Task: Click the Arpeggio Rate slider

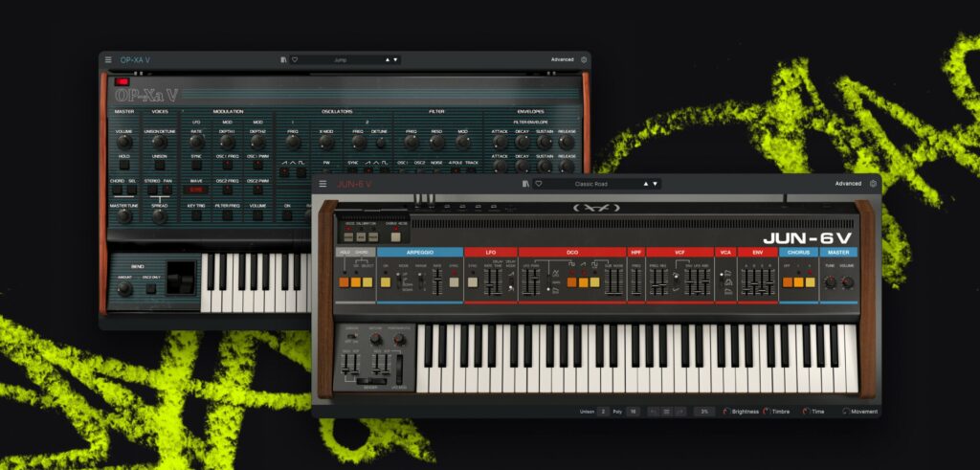Action: (x=438, y=281)
